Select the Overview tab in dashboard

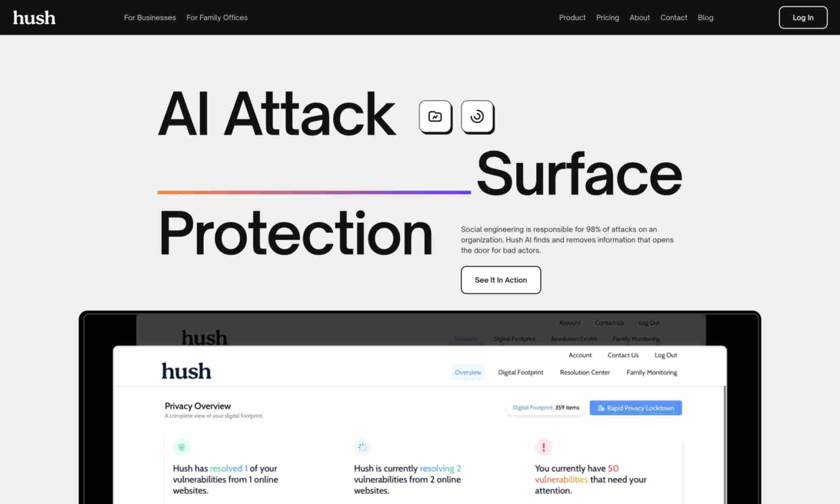[x=468, y=372]
